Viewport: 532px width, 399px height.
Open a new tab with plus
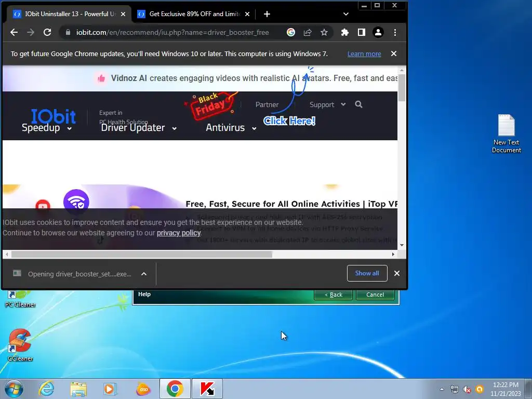(267, 14)
